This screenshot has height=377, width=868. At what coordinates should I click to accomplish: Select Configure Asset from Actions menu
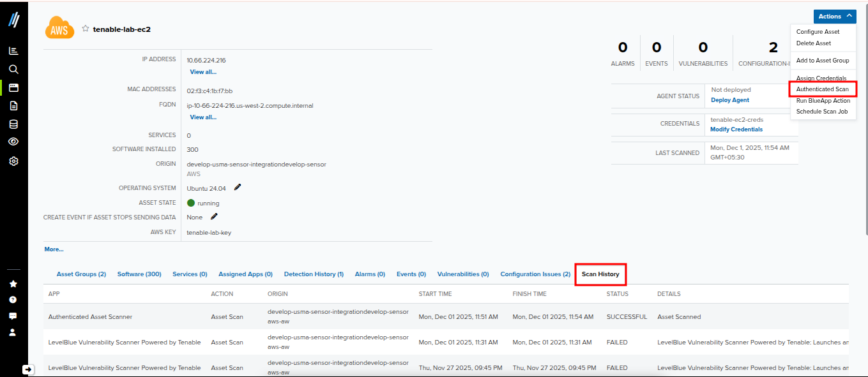point(818,32)
